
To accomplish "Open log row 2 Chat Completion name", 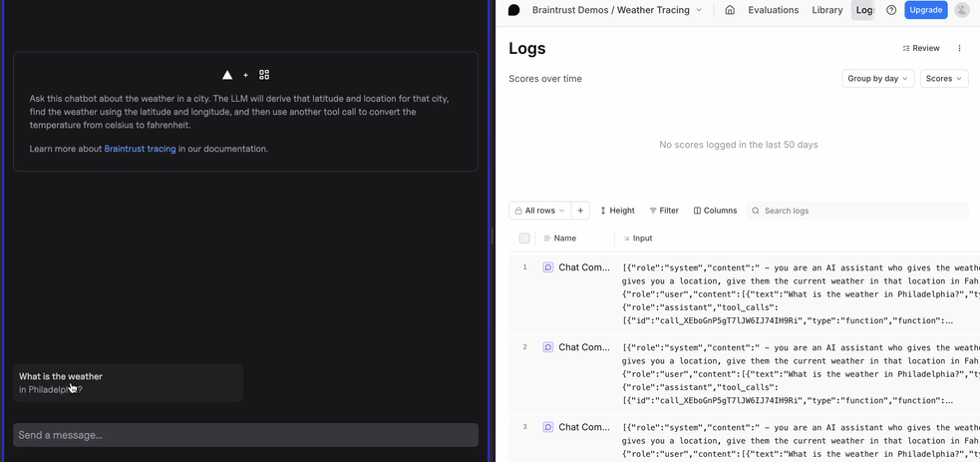I will (584, 347).
